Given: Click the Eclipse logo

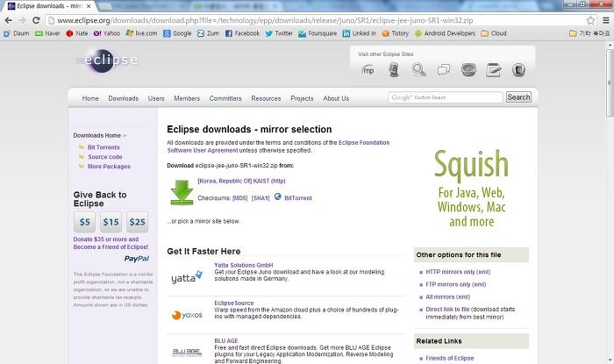Looking at the screenshot, I should click(106, 61).
